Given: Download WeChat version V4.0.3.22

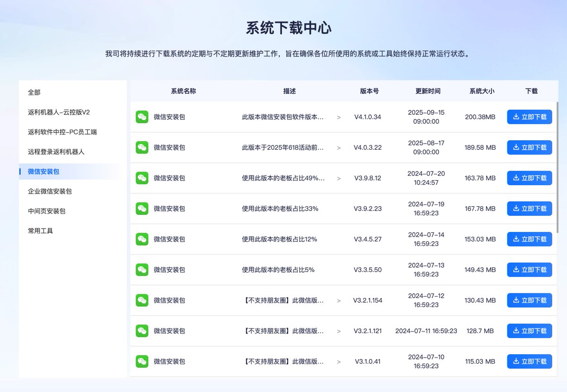Looking at the screenshot, I should 529,147.
